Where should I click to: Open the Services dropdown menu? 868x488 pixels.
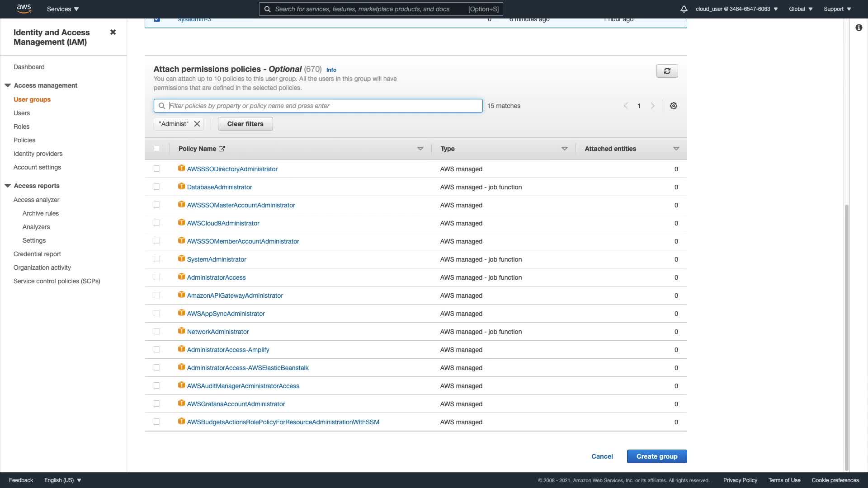[x=63, y=9]
